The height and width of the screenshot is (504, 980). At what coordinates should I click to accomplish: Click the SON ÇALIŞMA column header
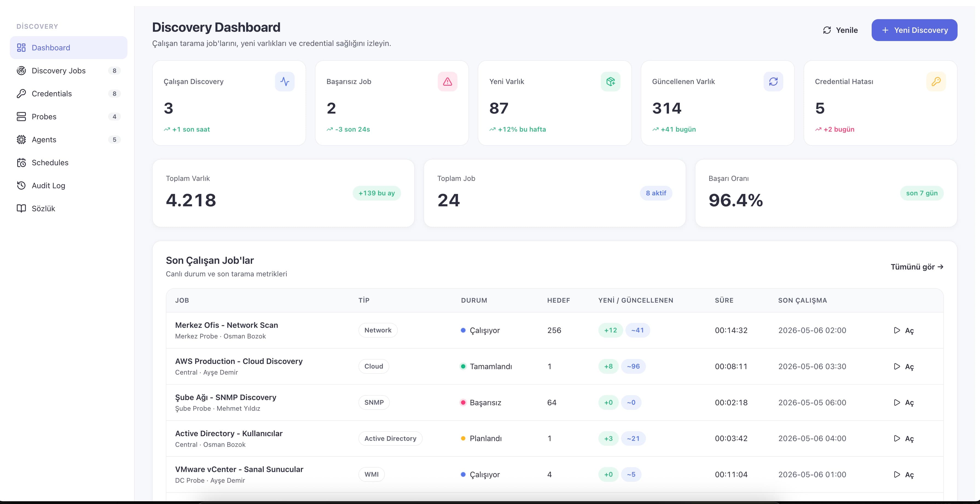tap(802, 300)
